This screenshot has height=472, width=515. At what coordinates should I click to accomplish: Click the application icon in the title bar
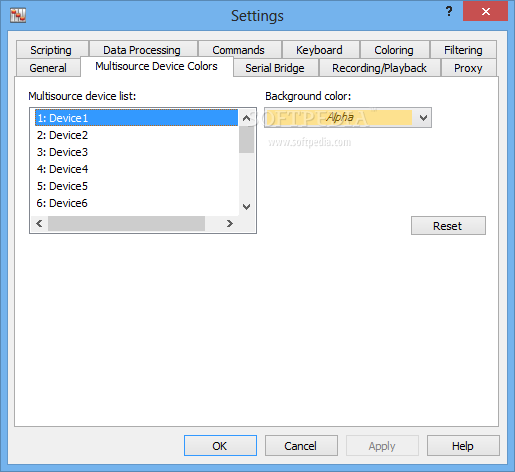coord(18,16)
